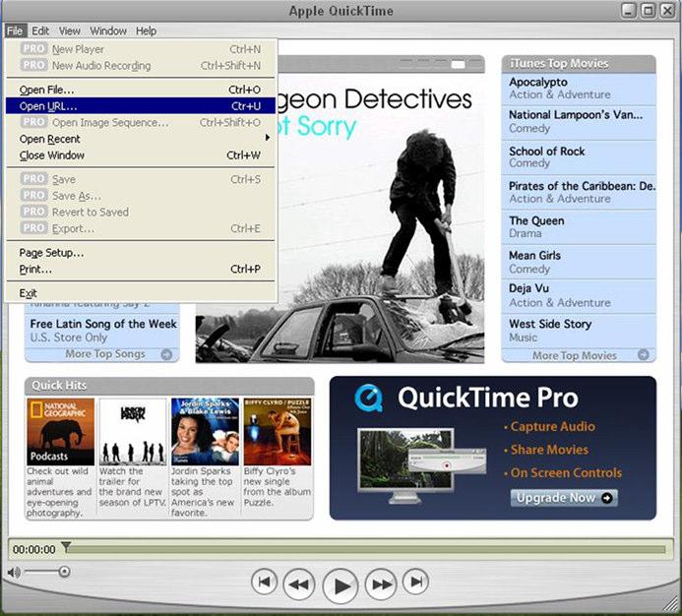The image size is (682, 616).
Task: Click the QuickTime Q logo icon
Action: [x=368, y=398]
